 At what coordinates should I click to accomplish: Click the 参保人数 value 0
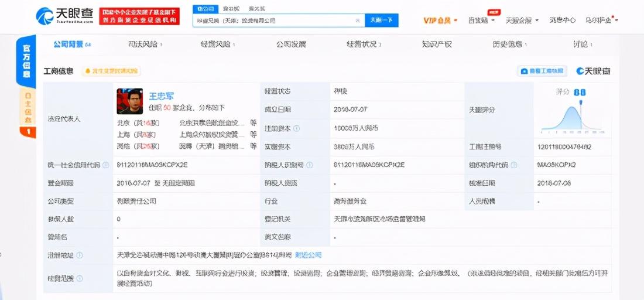pyautogui.click(x=118, y=219)
